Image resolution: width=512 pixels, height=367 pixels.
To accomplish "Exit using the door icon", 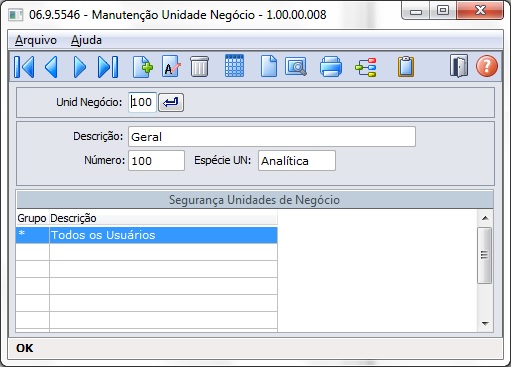I will click(459, 66).
